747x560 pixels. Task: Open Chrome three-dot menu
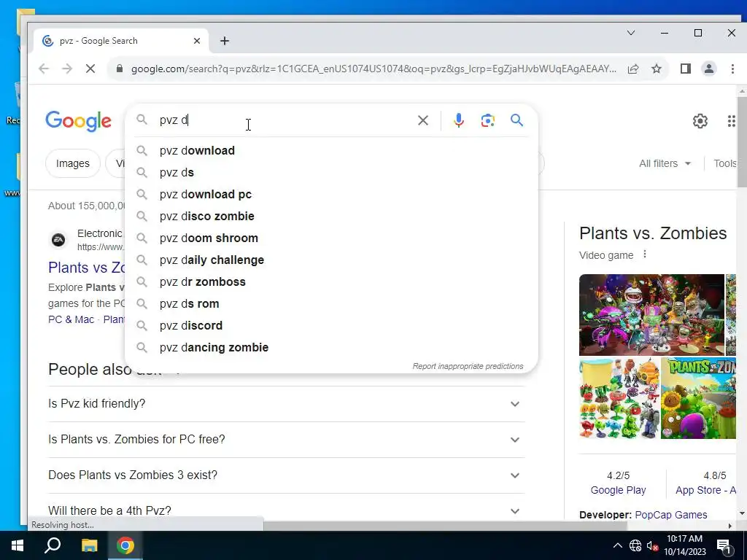(x=732, y=69)
